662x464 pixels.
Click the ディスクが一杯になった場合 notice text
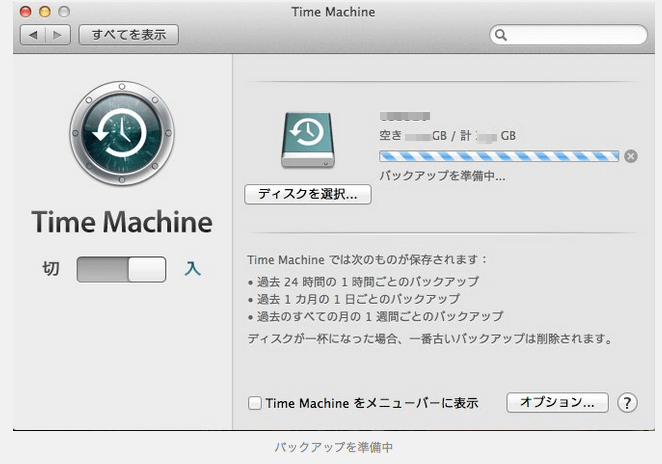pyautogui.click(x=430, y=339)
